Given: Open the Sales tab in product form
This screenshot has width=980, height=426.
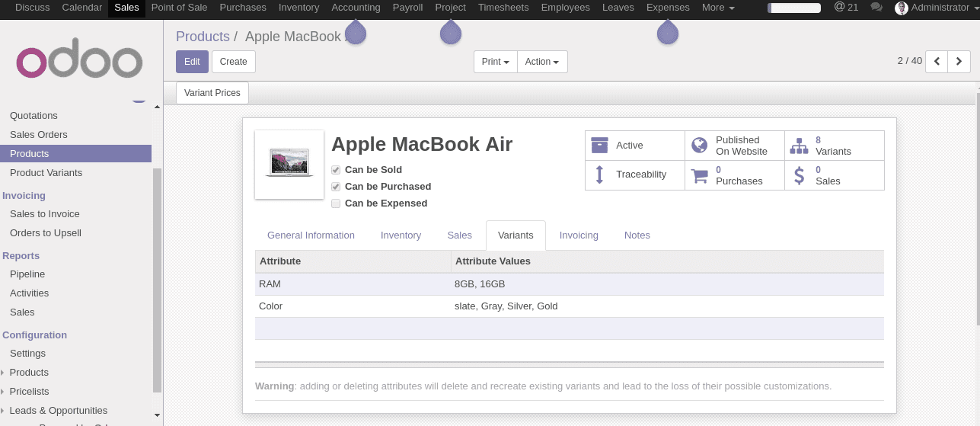Looking at the screenshot, I should 459,235.
